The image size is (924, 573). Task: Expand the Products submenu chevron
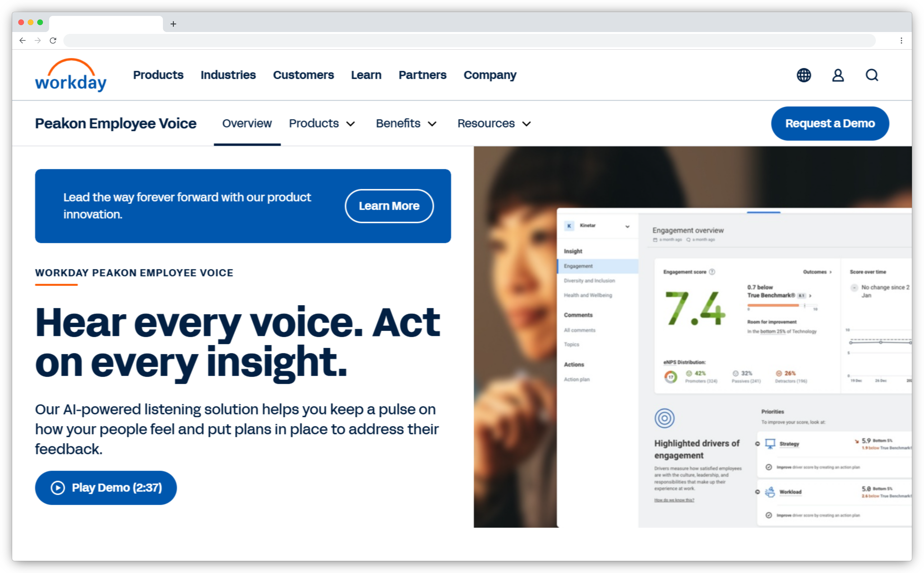tap(351, 124)
